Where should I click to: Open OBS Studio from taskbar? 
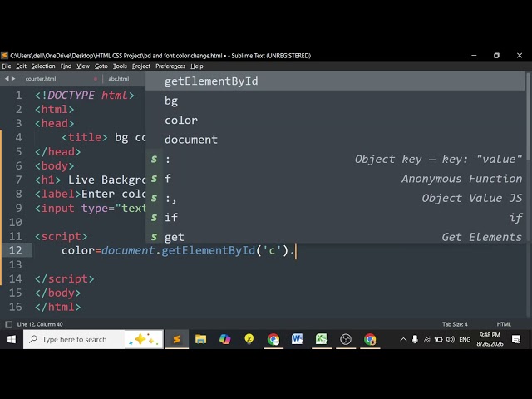346,339
